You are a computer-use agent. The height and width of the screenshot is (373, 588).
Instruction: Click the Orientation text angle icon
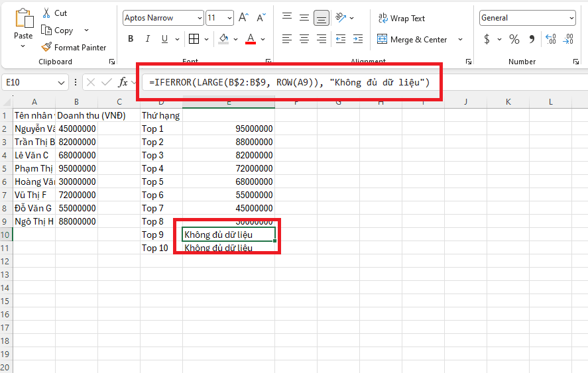341,17
